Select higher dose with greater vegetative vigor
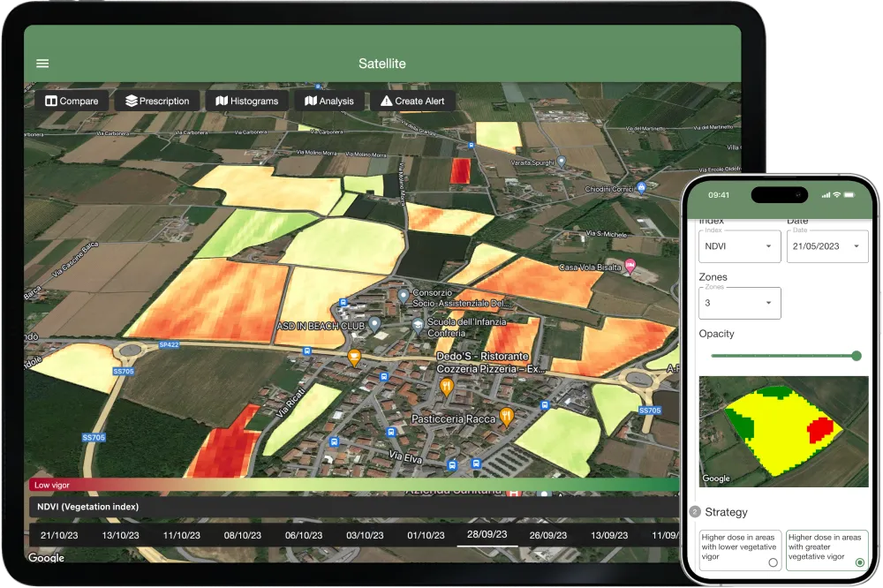The image size is (883, 588). coord(826,550)
